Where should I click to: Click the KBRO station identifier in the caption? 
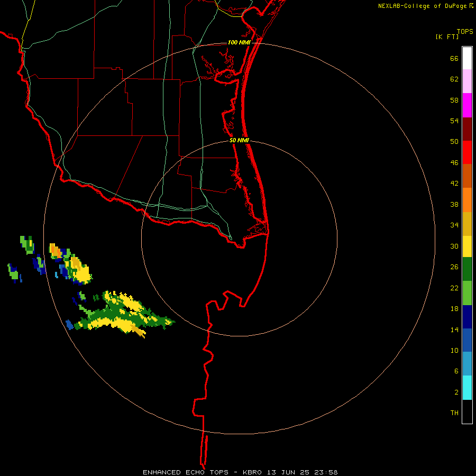(253, 472)
